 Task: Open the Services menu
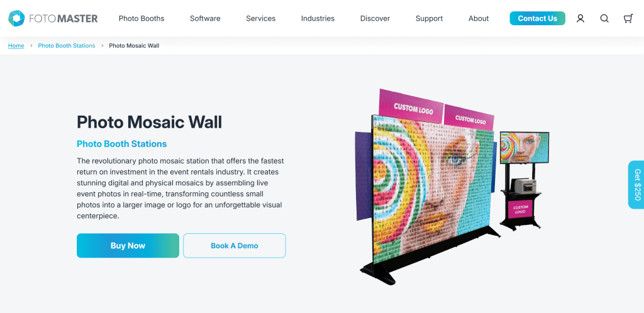click(261, 18)
